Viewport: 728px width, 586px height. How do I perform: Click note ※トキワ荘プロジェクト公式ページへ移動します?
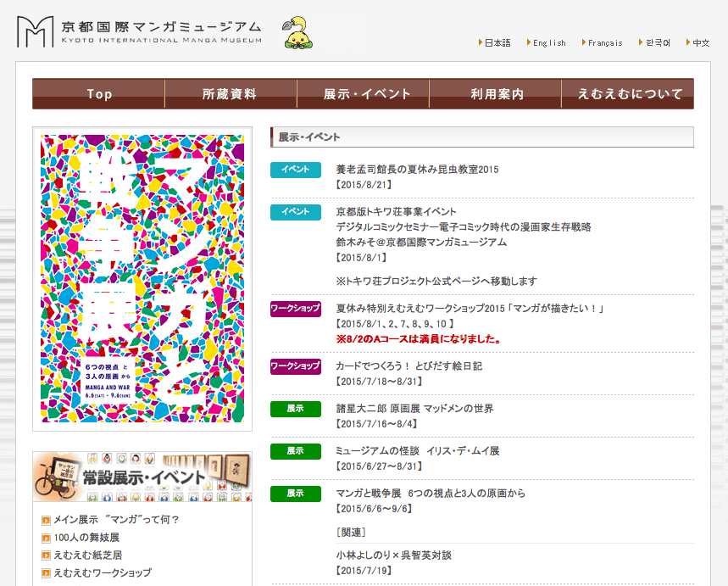pyautogui.click(x=436, y=282)
